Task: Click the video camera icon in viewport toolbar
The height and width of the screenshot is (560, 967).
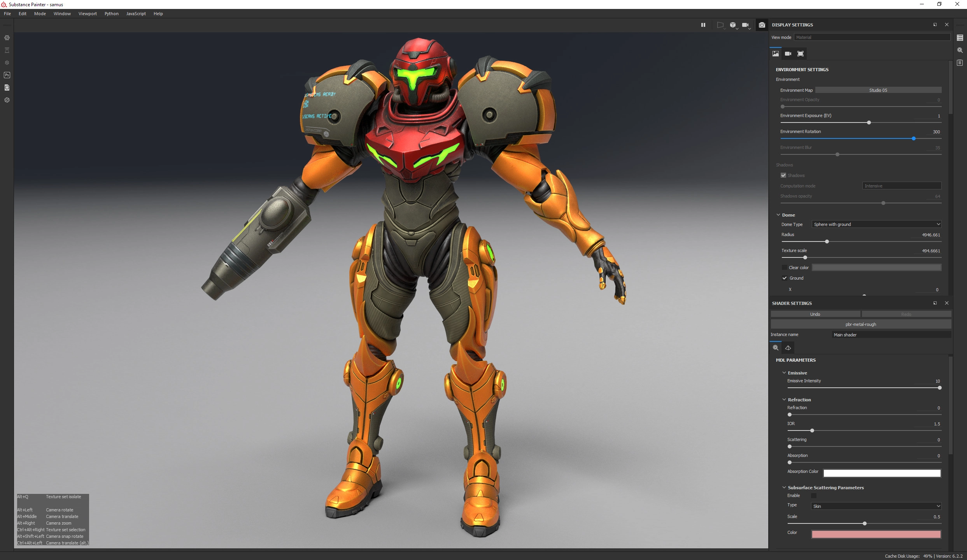Action: 745,25
